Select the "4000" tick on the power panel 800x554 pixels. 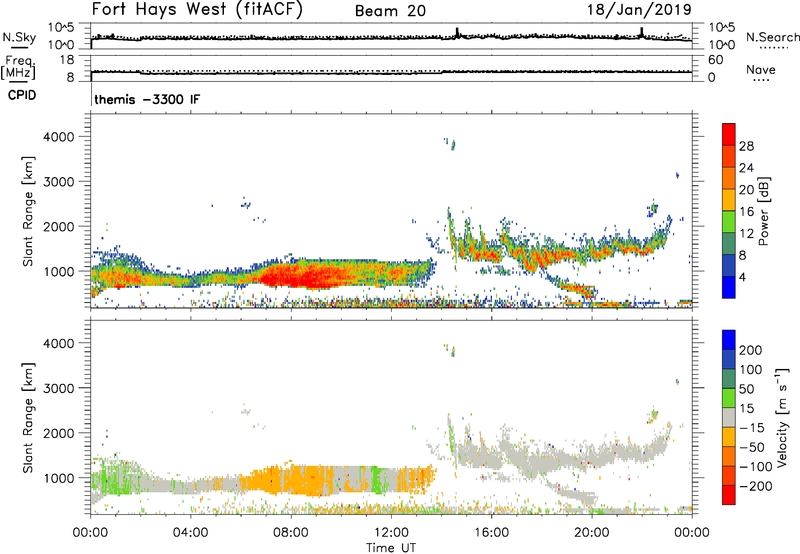click(58, 137)
